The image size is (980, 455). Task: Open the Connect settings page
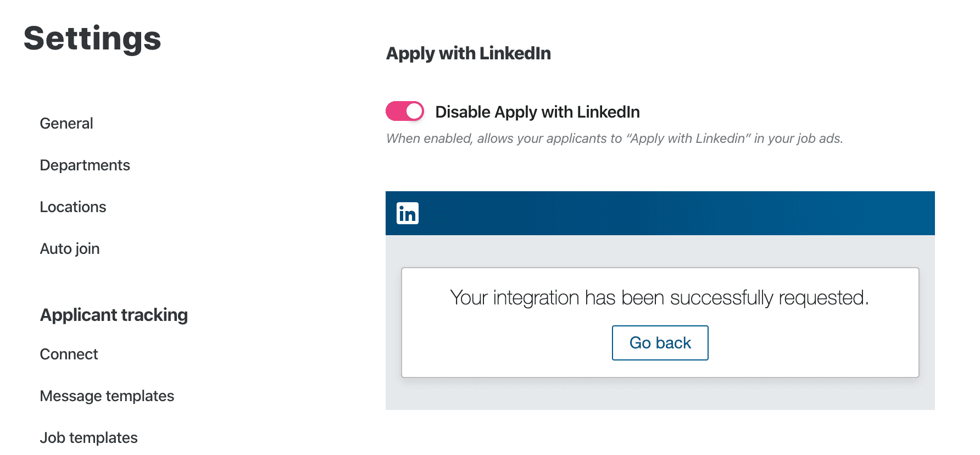coord(69,354)
